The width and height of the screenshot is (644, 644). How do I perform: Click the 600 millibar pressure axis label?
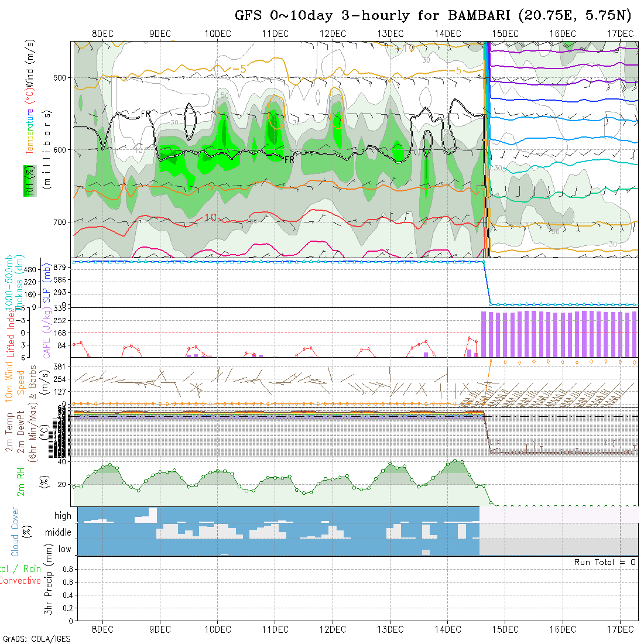tap(61, 150)
